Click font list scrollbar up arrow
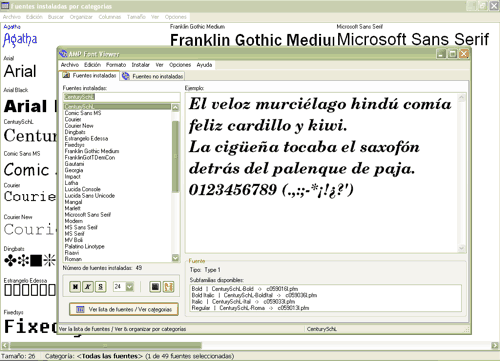500x361 pixels. tap(175, 107)
